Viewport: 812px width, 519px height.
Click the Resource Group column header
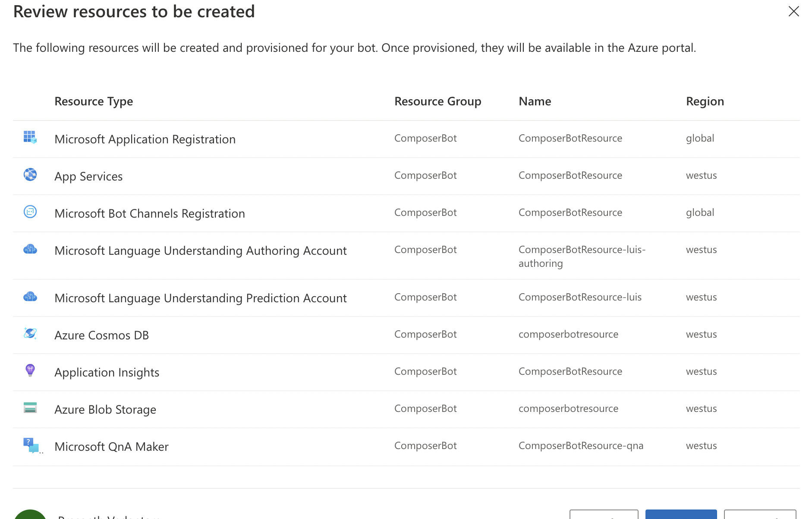437,101
